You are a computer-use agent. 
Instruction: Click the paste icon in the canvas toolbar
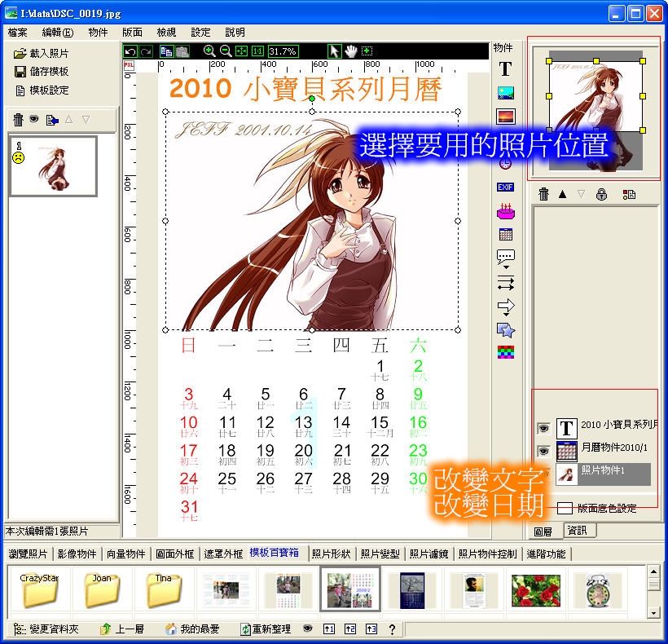[x=182, y=51]
